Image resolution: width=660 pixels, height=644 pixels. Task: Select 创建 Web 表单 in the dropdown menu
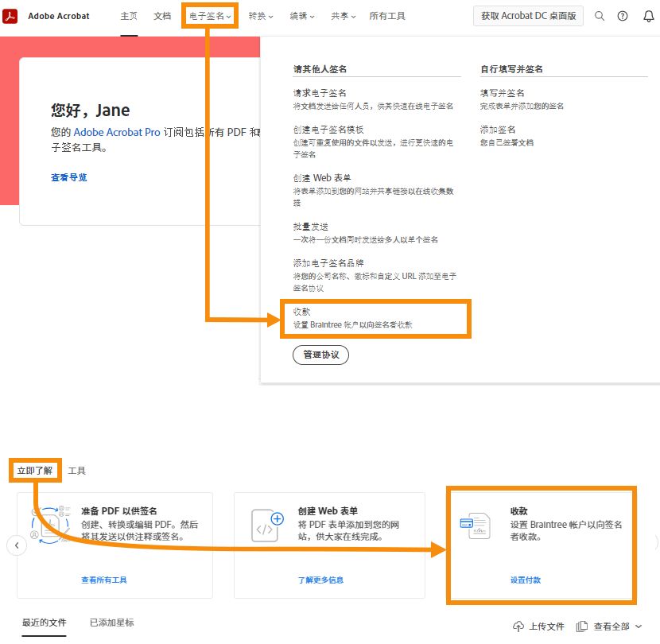point(322,178)
